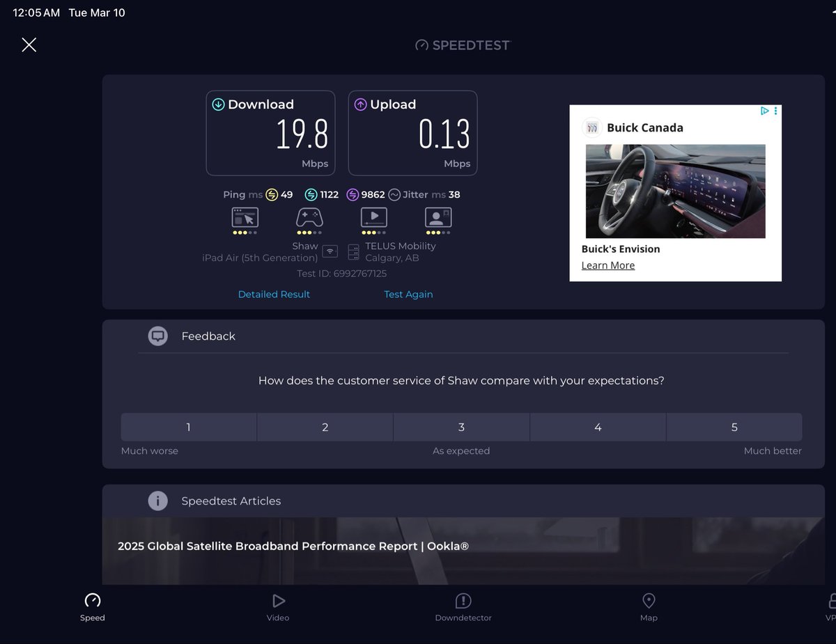This screenshot has height=644, width=836.
Task: Rate Shaw customer service 5
Action: (x=734, y=427)
